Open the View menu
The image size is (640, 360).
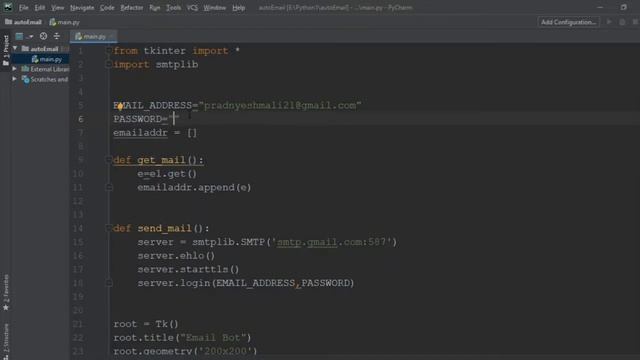pyautogui.click(x=58, y=8)
